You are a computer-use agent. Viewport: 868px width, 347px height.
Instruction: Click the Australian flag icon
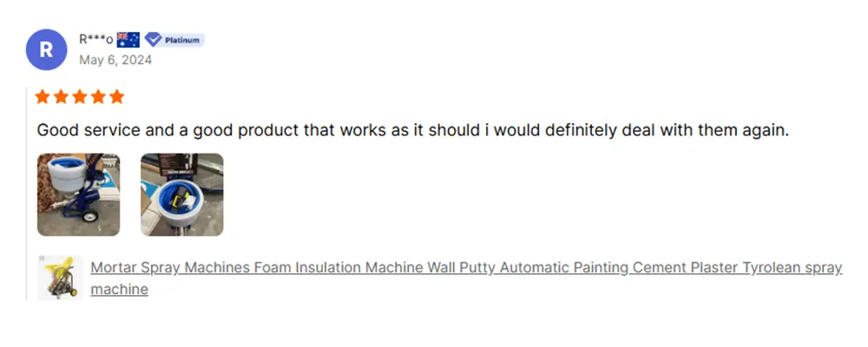[x=128, y=40]
